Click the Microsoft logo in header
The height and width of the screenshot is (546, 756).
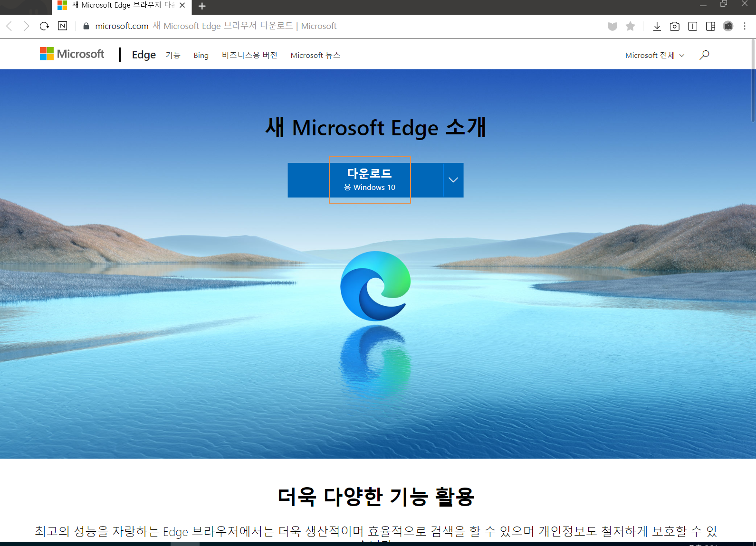pyautogui.click(x=72, y=54)
